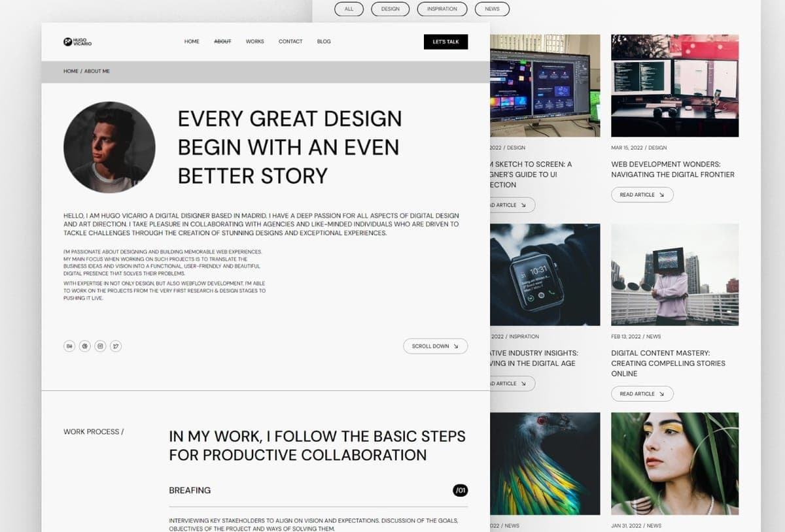Open the Web Development Wonders article title
This screenshot has width=785, height=532.
pos(672,169)
